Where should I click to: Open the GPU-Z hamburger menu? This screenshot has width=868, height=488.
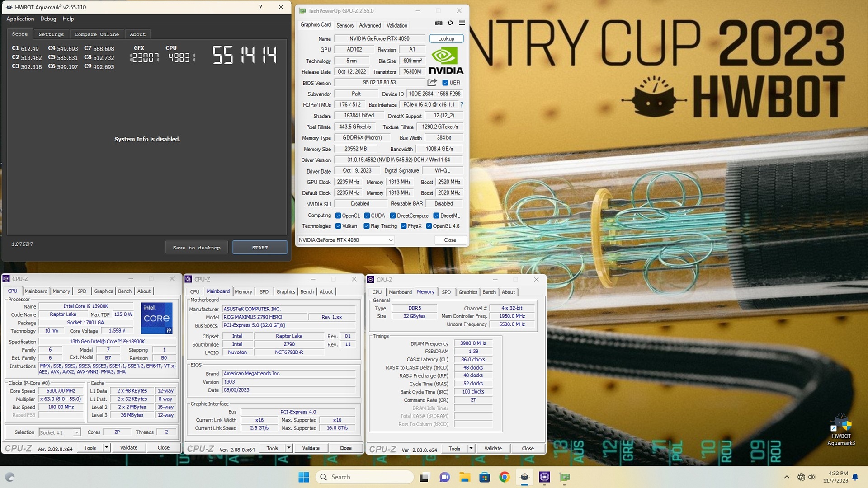coord(462,23)
